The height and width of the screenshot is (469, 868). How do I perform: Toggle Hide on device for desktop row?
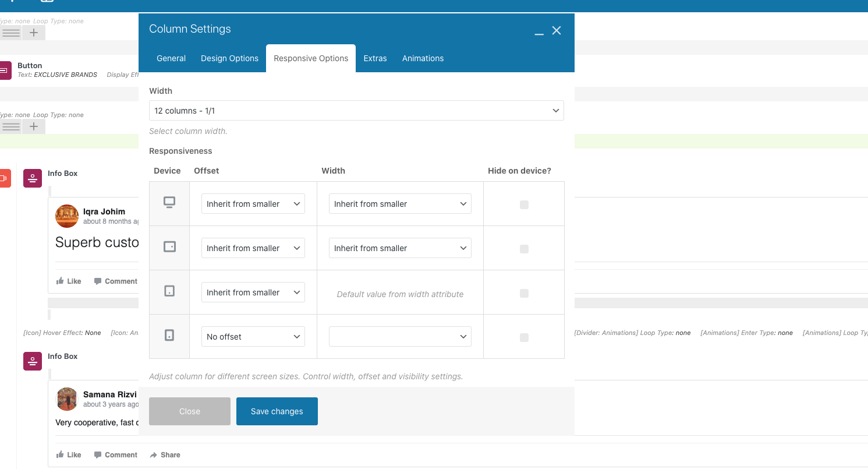coord(524,204)
